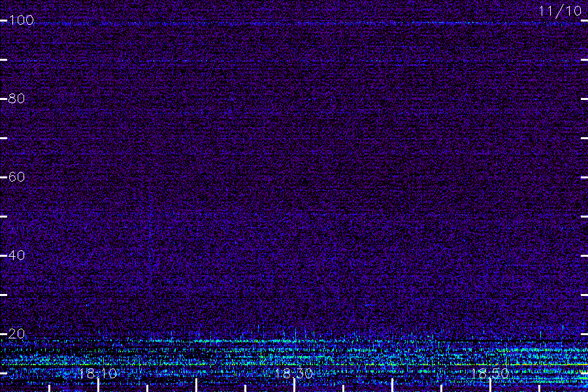
Task: Click the 18:10 time axis label
Action: pos(98,374)
